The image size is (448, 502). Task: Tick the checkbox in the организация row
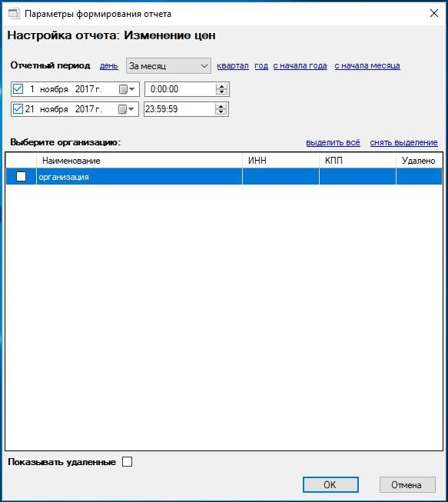click(21, 176)
